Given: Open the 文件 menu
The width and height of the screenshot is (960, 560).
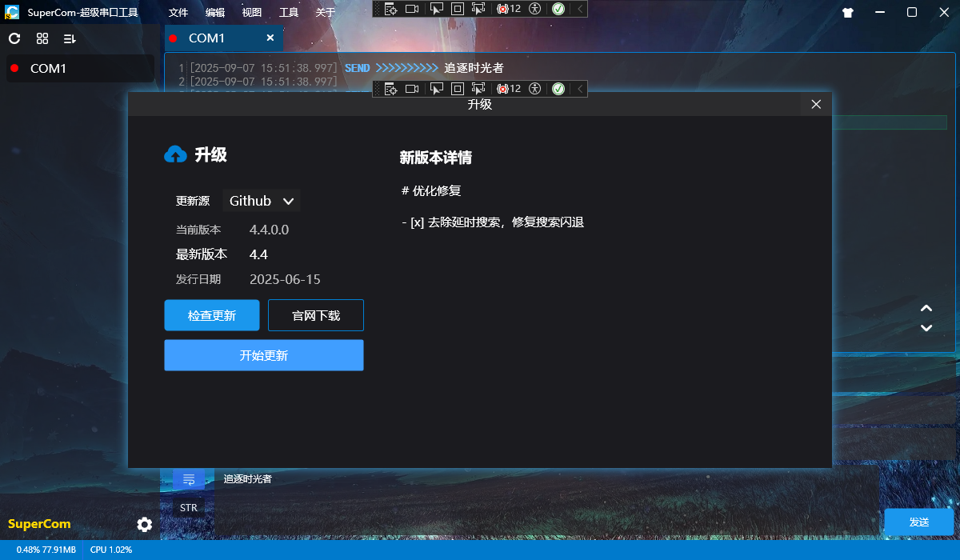Looking at the screenshot, I should [x=178, y=13].
